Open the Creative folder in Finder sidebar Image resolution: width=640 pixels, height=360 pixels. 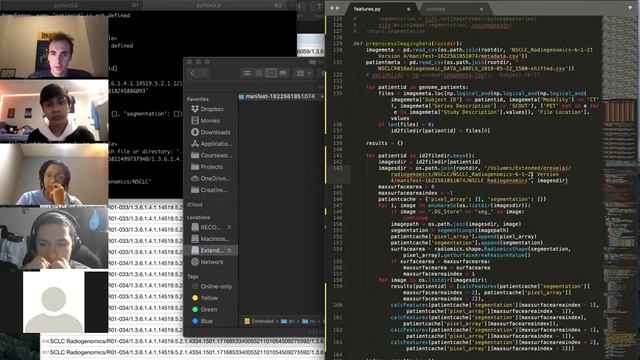click(211, 190)
